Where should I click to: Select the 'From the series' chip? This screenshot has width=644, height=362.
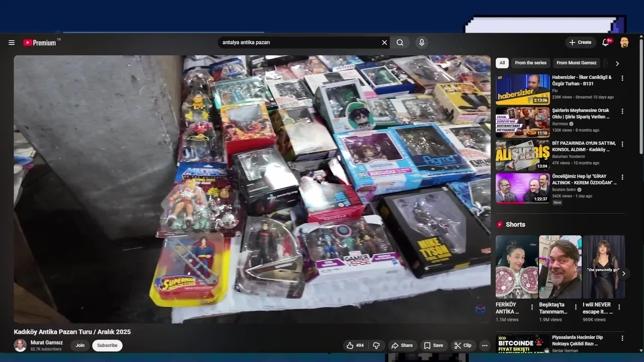point(530,63)
